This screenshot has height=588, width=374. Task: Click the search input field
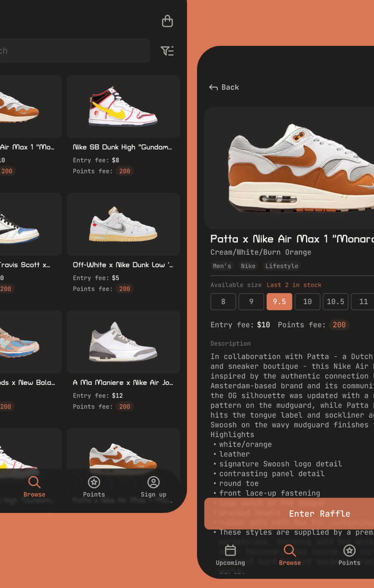75,51
